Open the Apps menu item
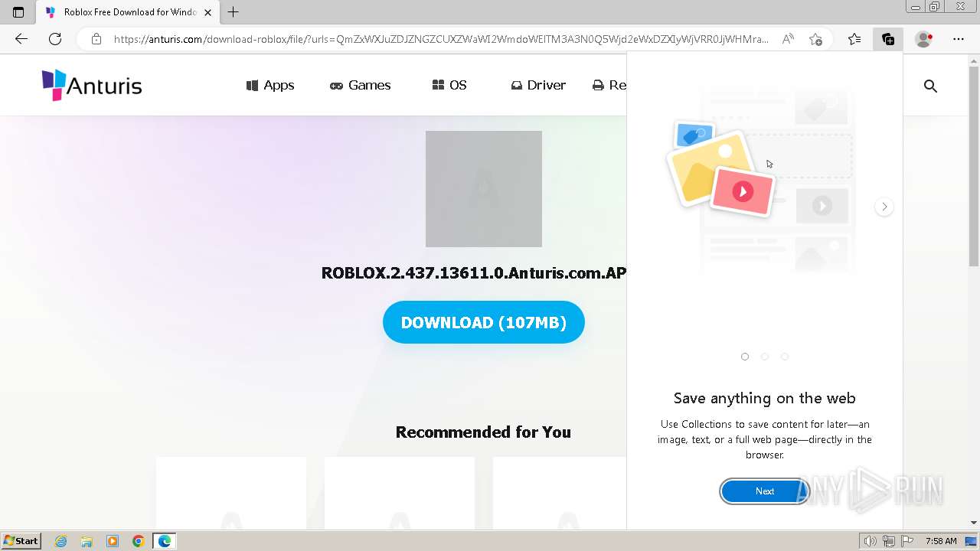 point(270,85)
